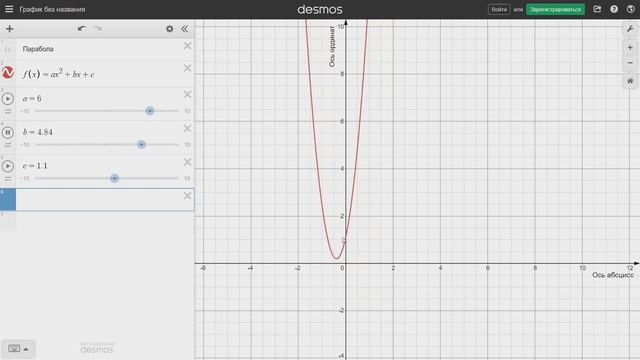Play animation for slider a
The height and width of the screenshot is (360, 640).
[x=8, y=99]
